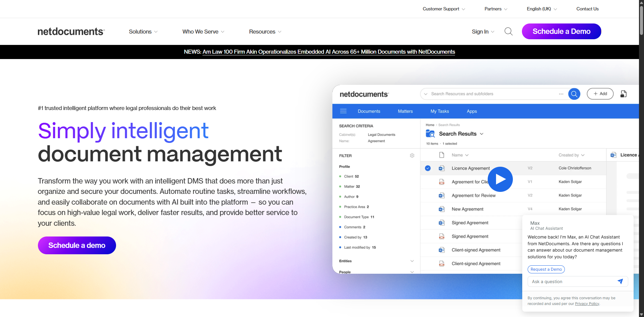The width and height of the screenshot is (644, 317).
Task: Click the hamburger menu in the app preview
Action: (343, 111)
